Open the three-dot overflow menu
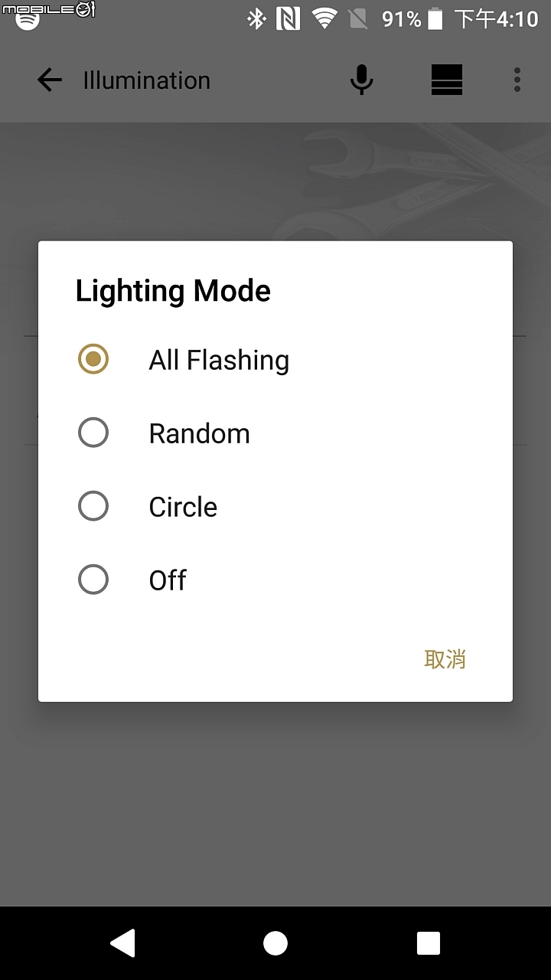This screenshot has width=551, height=980. click(517, 80)
